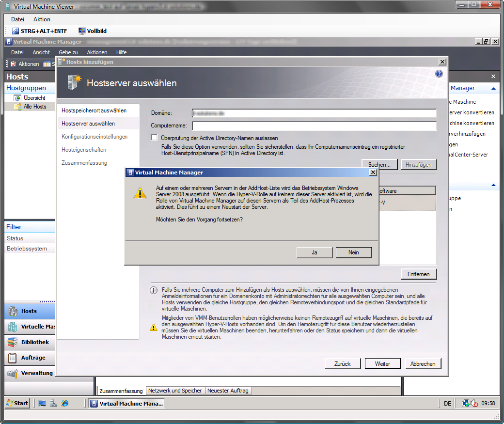The height and width of the screenshot is (424, 504).
Task: Switch to Vollbild mode
Action: [93, 31]
